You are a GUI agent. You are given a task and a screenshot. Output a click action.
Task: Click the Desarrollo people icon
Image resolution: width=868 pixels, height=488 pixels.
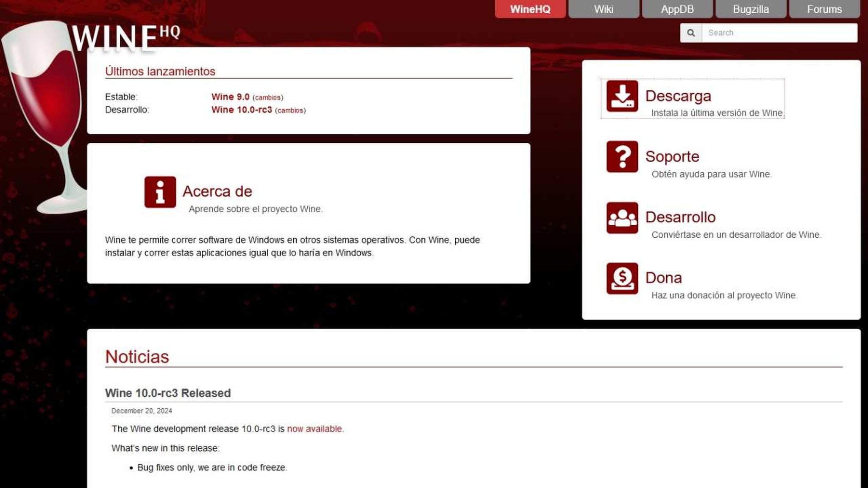tap(622, 219)
